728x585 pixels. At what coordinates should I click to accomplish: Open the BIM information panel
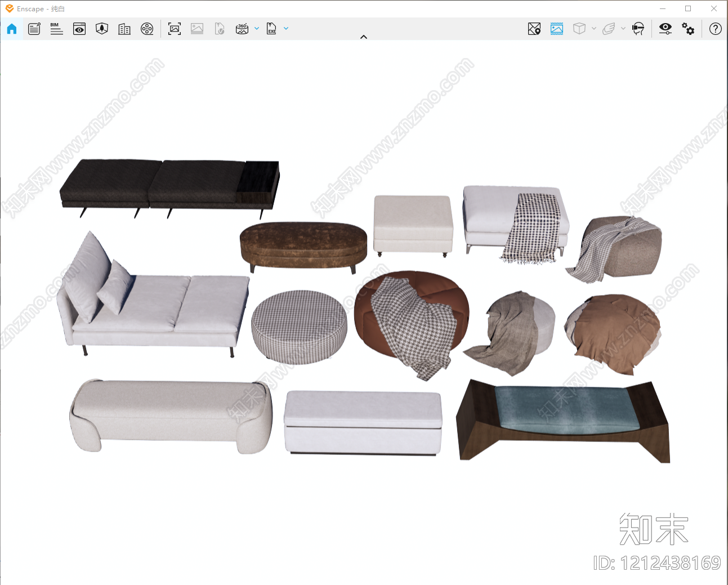tap(57, 29)
